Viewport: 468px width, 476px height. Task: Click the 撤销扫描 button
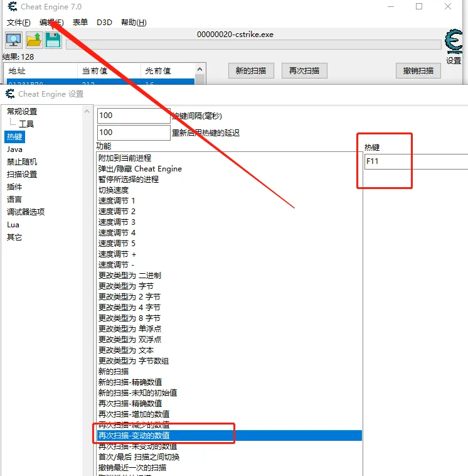pos(418,71)
